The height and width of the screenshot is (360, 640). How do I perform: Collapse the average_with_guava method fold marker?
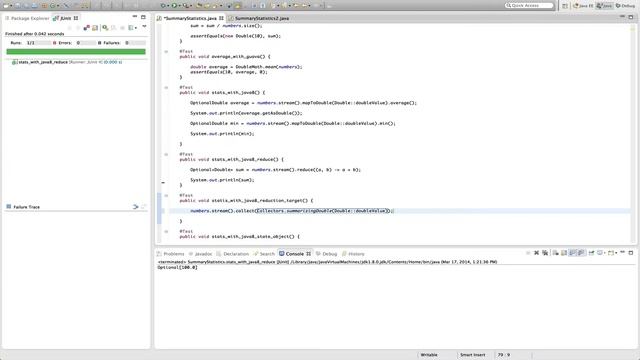coord(166,52)
